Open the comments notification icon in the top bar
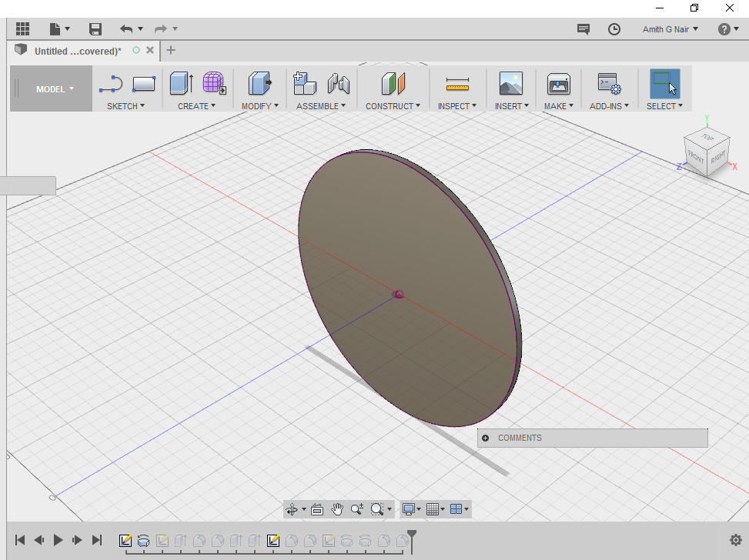749x560 pixels. point(583,29)
